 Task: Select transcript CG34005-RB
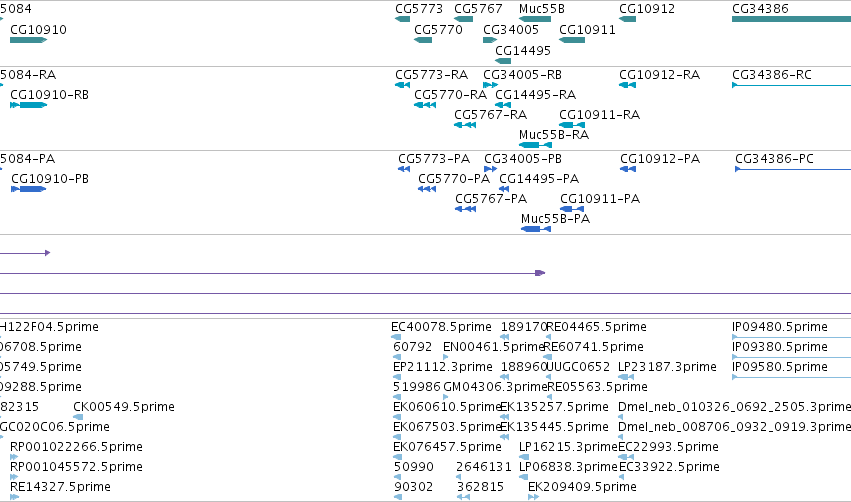click(491, 85)
